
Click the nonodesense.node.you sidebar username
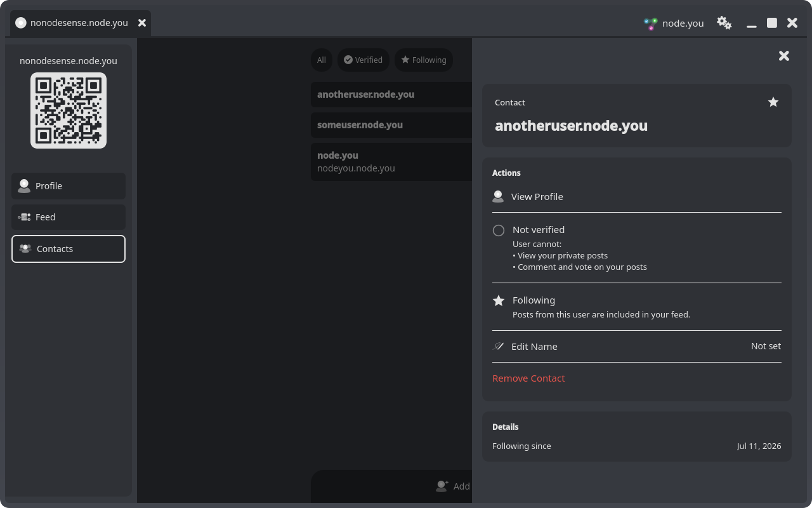69,61
